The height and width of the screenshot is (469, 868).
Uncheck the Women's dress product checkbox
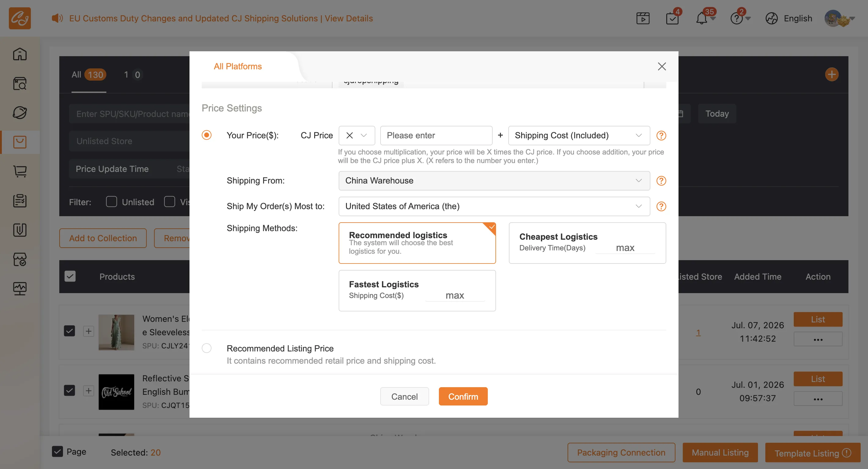click(69, 331)
